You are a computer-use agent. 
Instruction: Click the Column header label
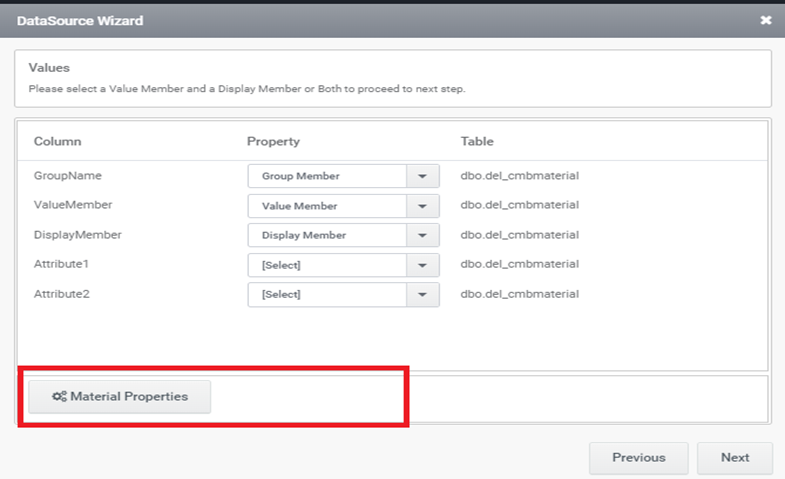tap(57, 142)
